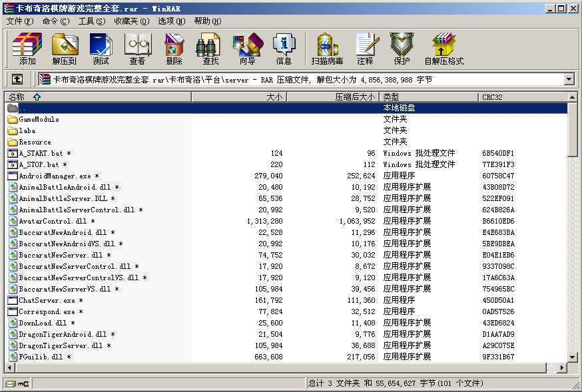The height and width of the screenshot is (392, 582).
Task: Click the SFX (自解压格式) toolbar icon
Action: (444, 49)
